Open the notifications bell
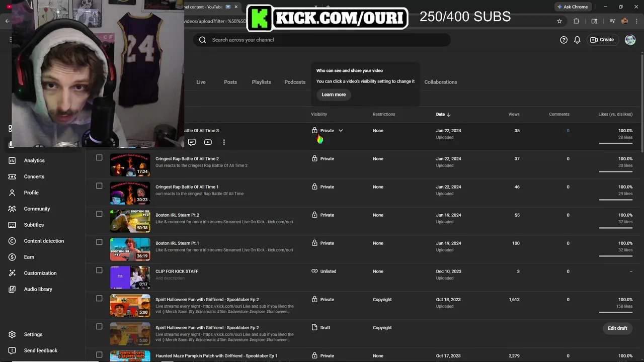This screenshot has height=362, width=644. (x=578, y=40)
